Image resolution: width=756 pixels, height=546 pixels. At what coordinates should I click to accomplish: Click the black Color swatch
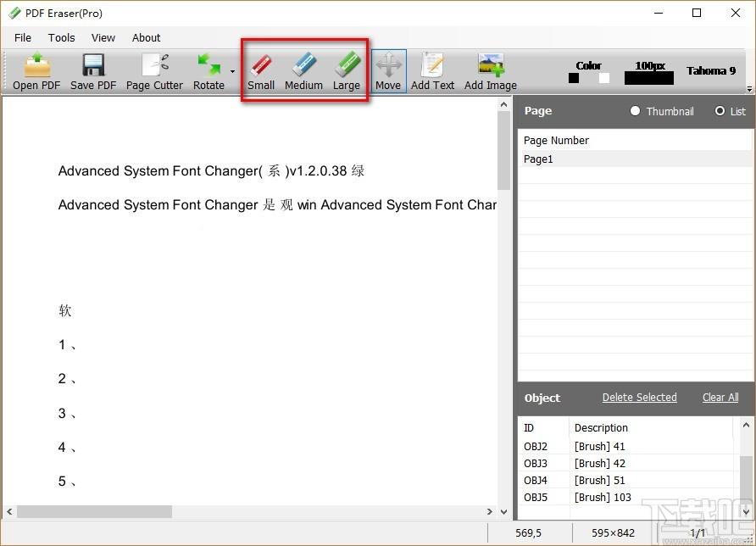click(x=574, y=78)
